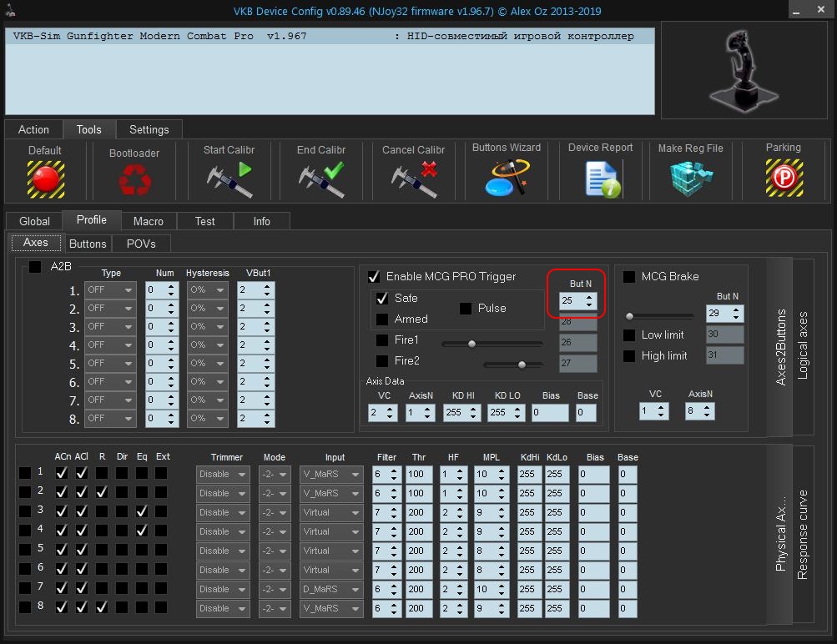Viewport: 837px width, 644px height.
Task: Open the Macro tab
Action: tap(149, 221)
